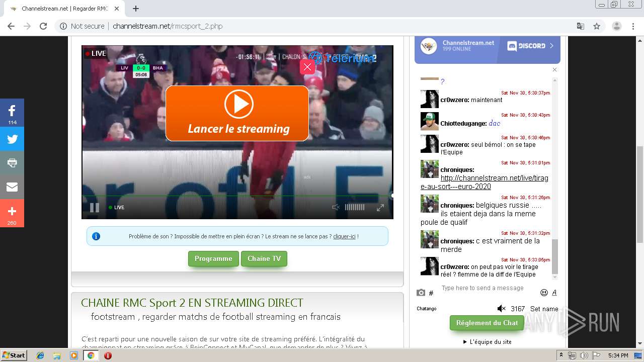Image resolution: width=644 pixels, height=362 pixels.
Task: Open the cliquer-ici help link
Action: [344, 236]
